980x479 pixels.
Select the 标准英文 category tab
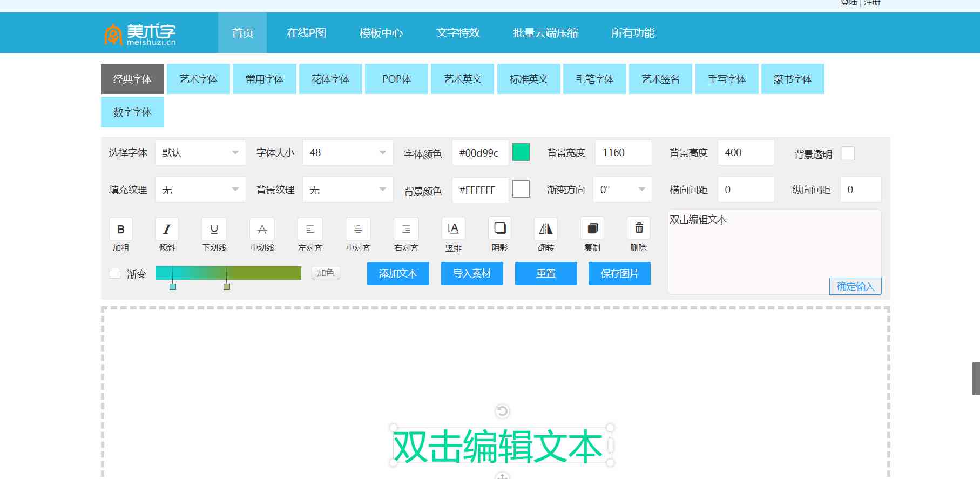[529, 79]
